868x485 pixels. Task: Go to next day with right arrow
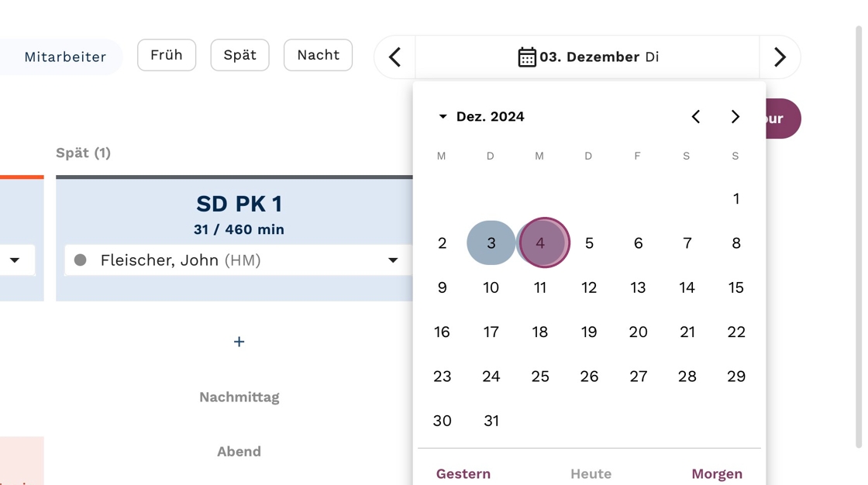pyautogui.click(x=780, y=57)
